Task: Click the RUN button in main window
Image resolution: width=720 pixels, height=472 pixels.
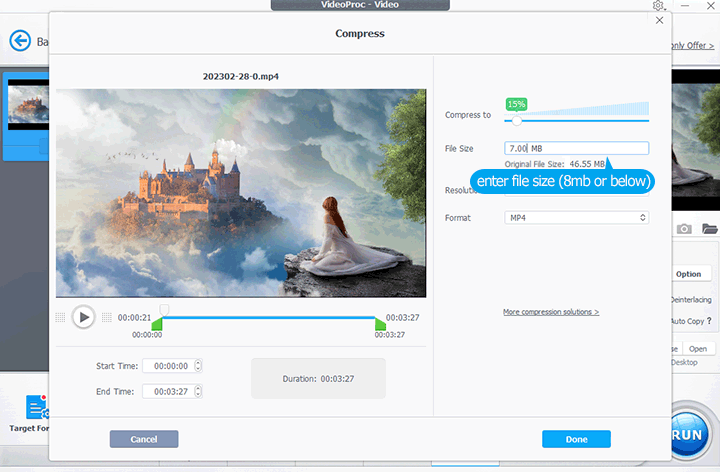Action: [x=687, y=434]
